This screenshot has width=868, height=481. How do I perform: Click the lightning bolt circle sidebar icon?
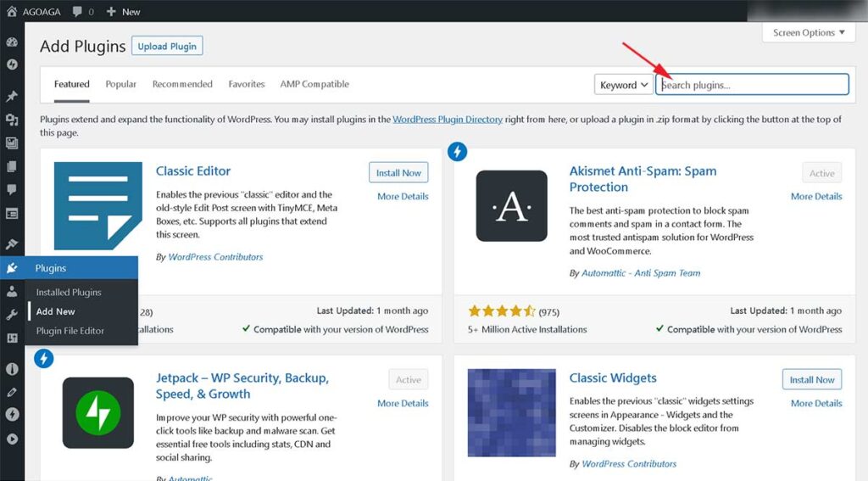[x=12, y=415]
